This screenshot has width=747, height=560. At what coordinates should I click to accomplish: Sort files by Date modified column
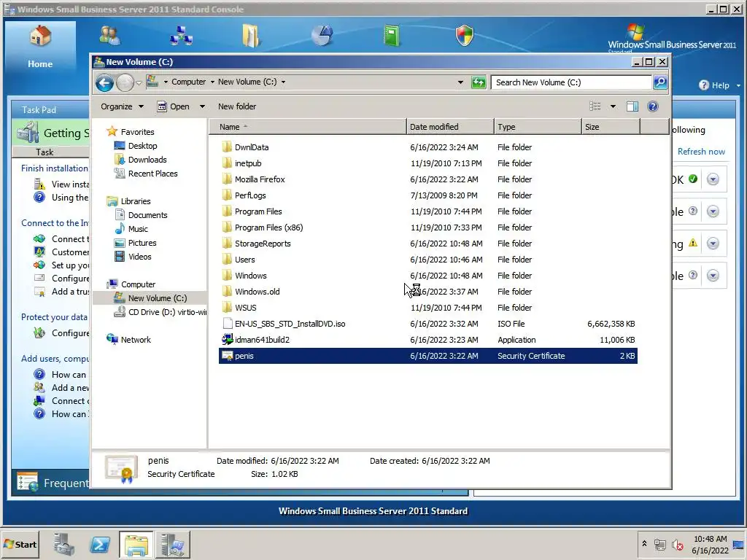point(450,127)
